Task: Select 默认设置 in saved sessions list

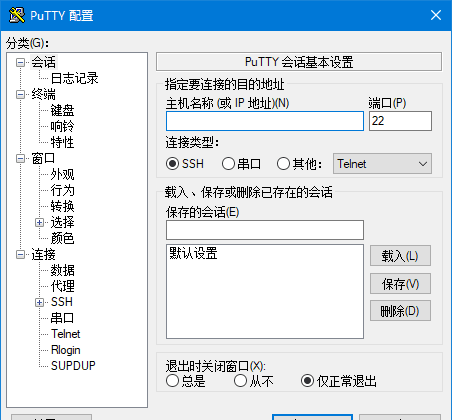Action: [x=193, y=253]
